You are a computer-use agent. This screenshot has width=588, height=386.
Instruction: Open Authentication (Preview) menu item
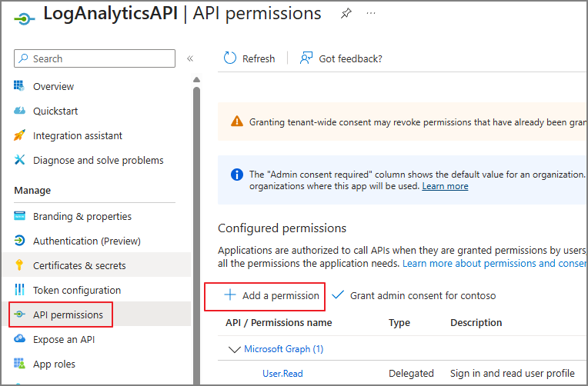pos(87,241)
